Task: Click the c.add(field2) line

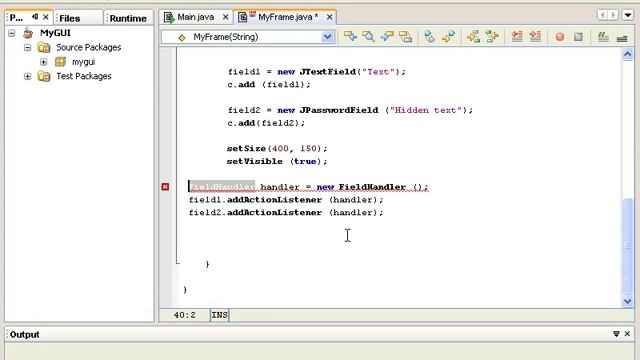Action: (266, 123)
